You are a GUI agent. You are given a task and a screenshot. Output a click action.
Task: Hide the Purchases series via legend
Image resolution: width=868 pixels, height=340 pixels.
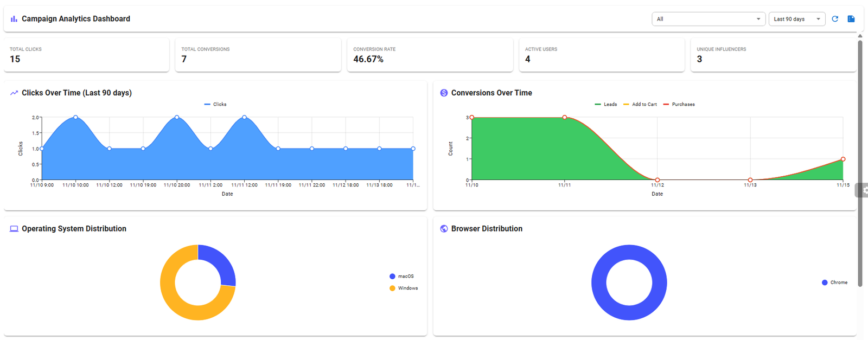[x=679, y=104]
